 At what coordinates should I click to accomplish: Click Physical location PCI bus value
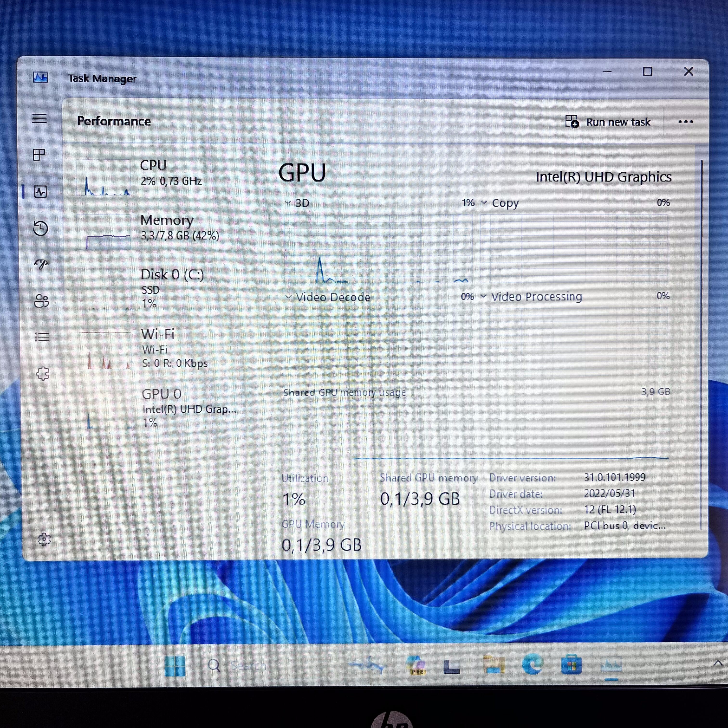[625, 526]
